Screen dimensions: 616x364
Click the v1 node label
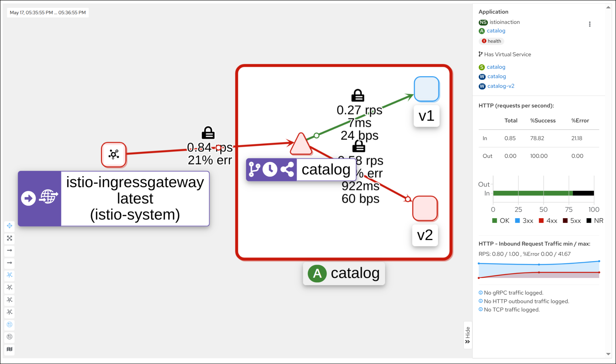tap(427, 116)
